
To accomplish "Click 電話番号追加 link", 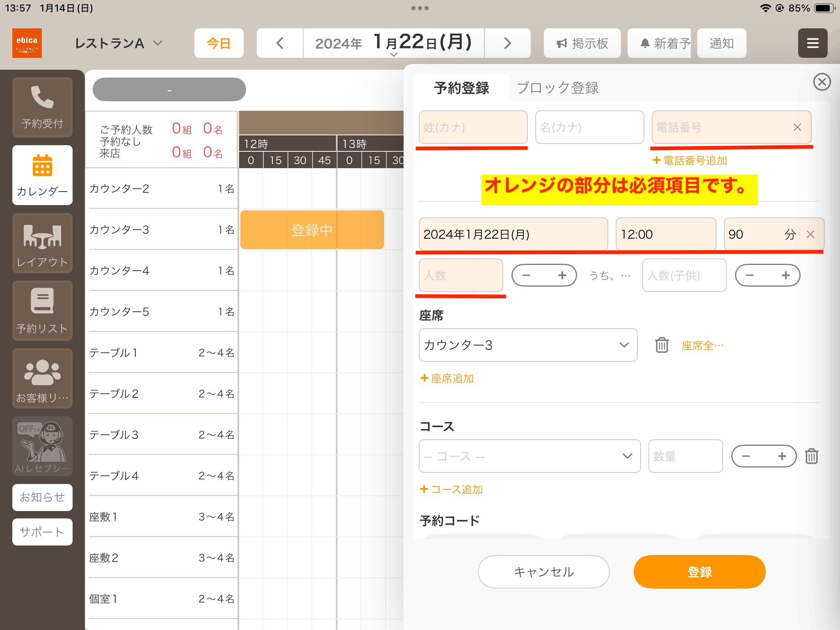I will [690, 160].
